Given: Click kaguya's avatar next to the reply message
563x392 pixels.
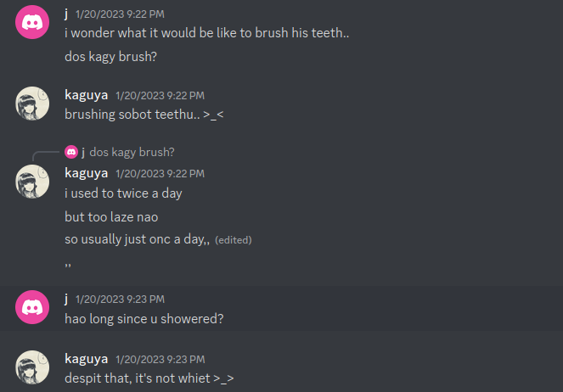Looking at the screenshot, I should (32, 181).
